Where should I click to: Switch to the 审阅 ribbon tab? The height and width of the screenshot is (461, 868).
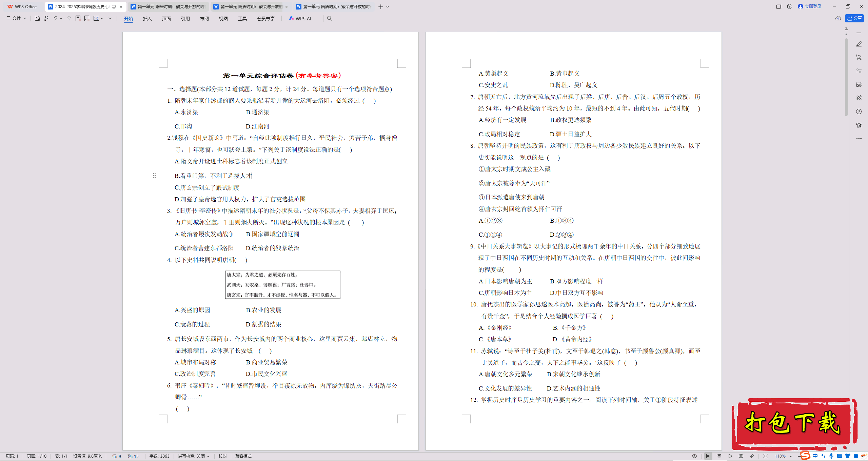click(204, 19)
